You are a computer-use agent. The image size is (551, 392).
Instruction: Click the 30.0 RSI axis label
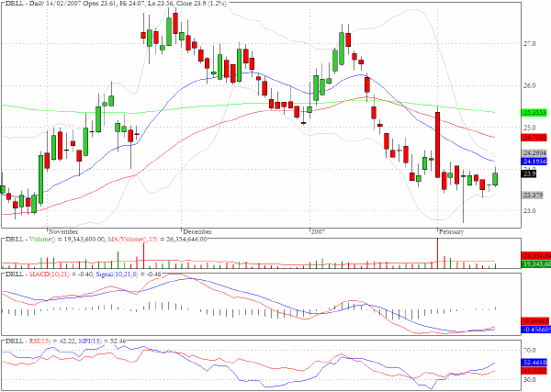[x=530, y=380]
